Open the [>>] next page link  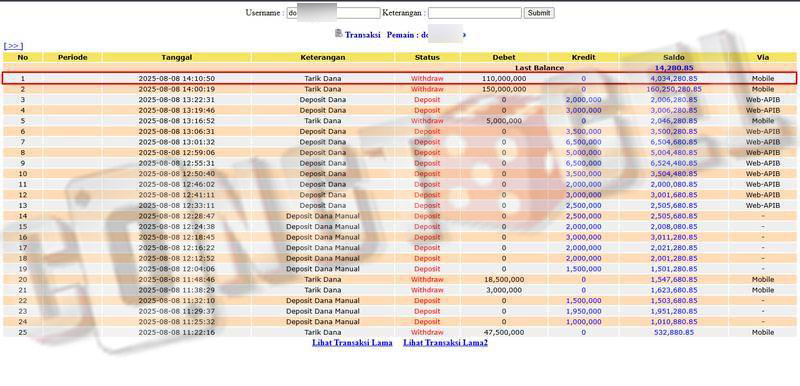(x=13, y=46)
